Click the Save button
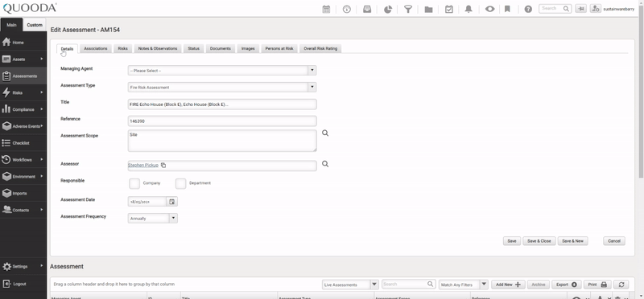The width and height of the screenshot is (644, 299). (x=512, y=241)
